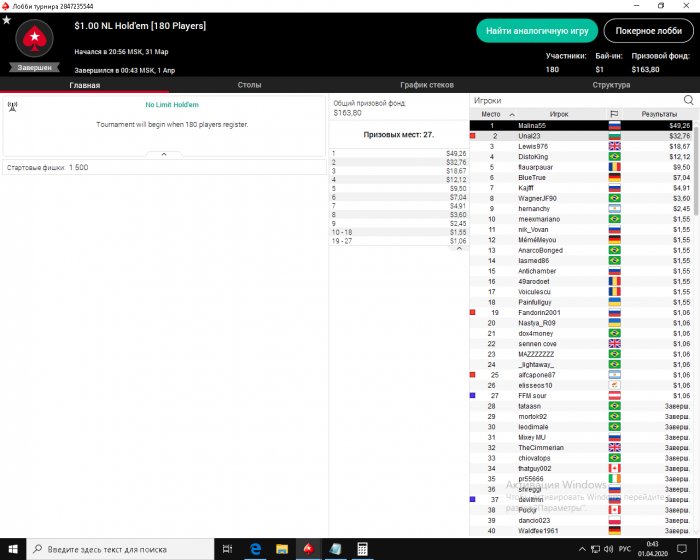Viewport: 700px width, 560px height.
Task: Click the players list vertical scrollbar
Action: [696, 328]
